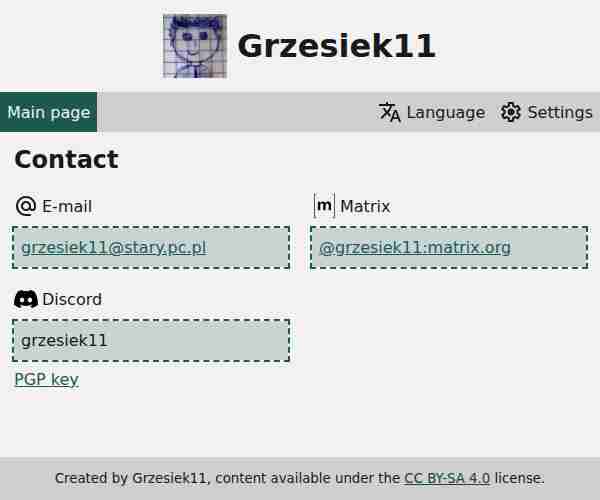Viewport: 600px width, 500px height.
Task: Open the PGP key link
Action: pyautogui.click(x=46, y=379)
